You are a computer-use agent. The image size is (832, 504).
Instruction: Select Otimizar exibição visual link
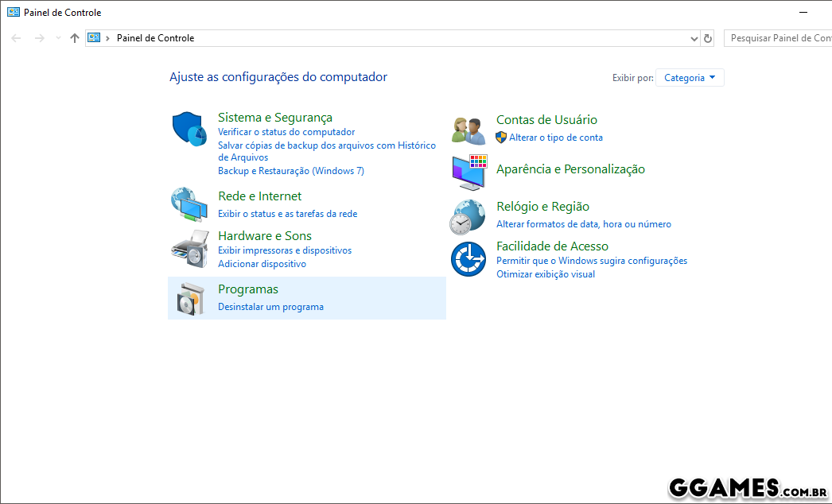[546, 274]
